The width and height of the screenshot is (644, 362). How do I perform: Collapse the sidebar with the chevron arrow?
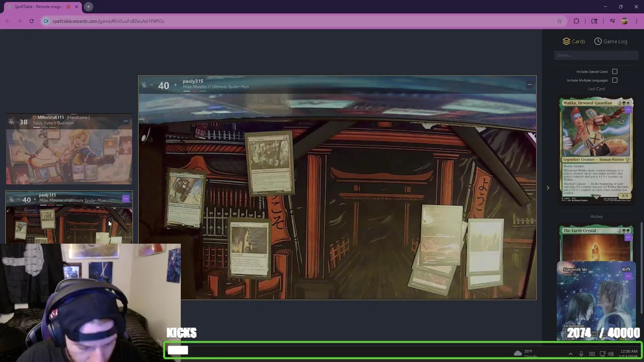click(x=548, y=188)
